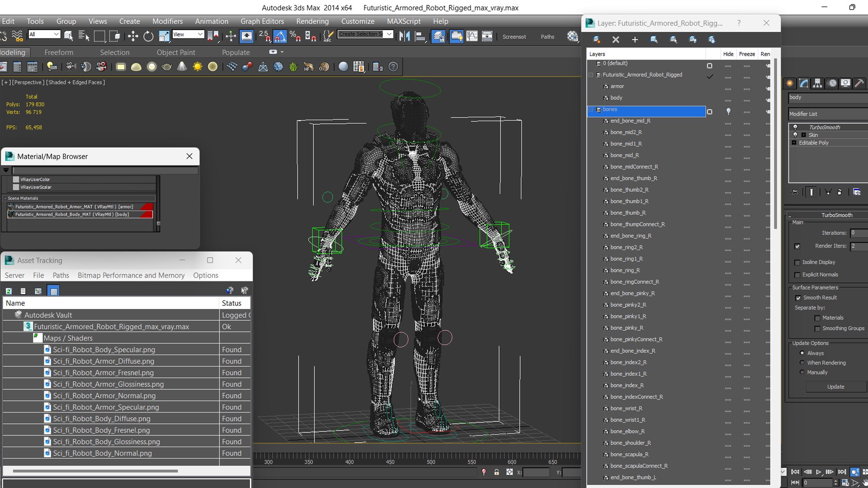This screenshot has width=868, height=488.
Task: Click the TurboSmooth Update button
Action: (x=835, y=387)
